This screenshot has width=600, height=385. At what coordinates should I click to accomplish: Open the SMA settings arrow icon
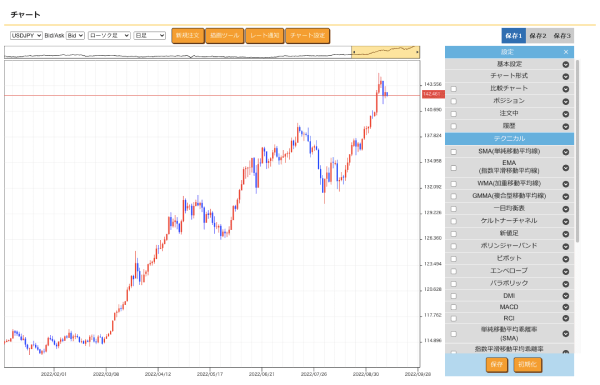[566, 152]
